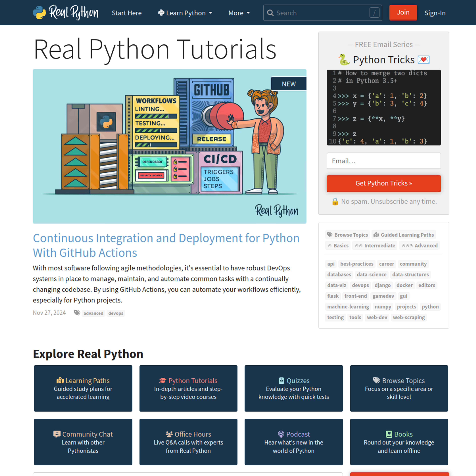Select the career topic tag

(387, 264)
